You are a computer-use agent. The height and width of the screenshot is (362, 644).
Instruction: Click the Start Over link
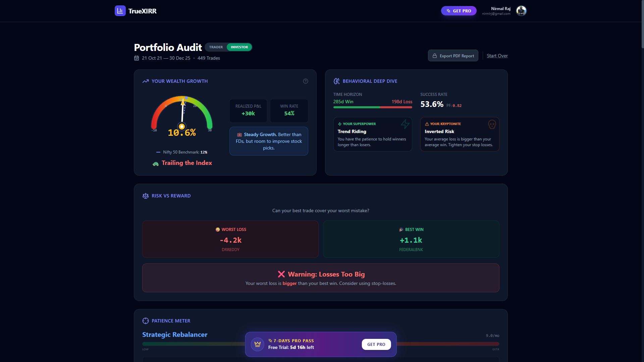coord(497,56)
